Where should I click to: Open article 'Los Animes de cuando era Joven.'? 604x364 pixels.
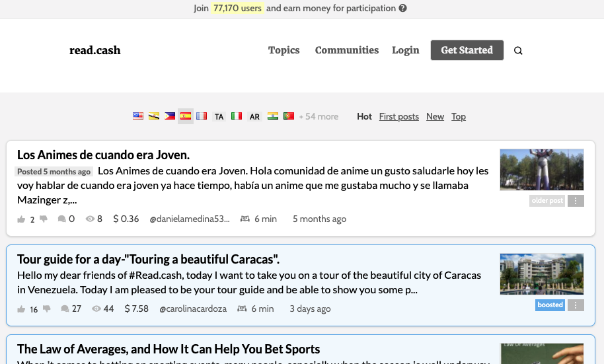coord(103,155)
